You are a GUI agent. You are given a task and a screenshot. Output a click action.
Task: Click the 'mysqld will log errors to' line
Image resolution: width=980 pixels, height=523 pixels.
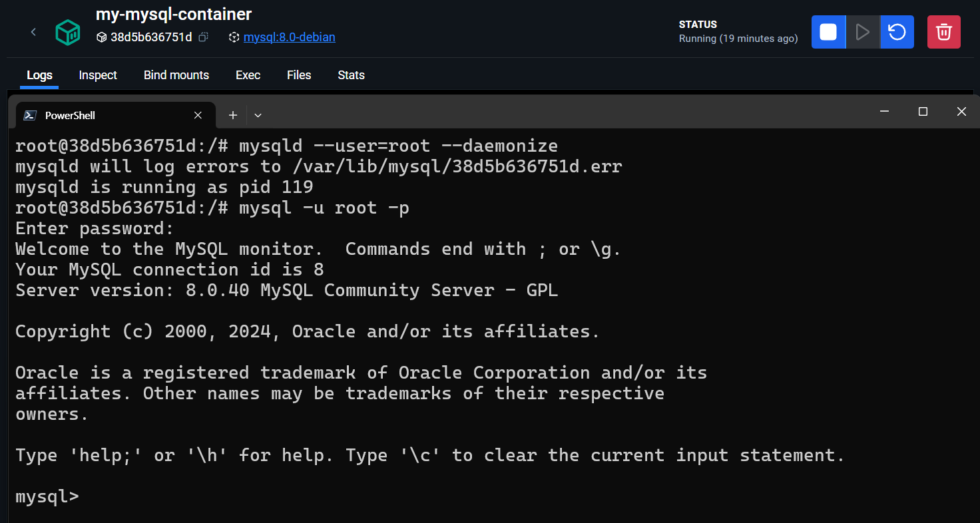[318, 166]
